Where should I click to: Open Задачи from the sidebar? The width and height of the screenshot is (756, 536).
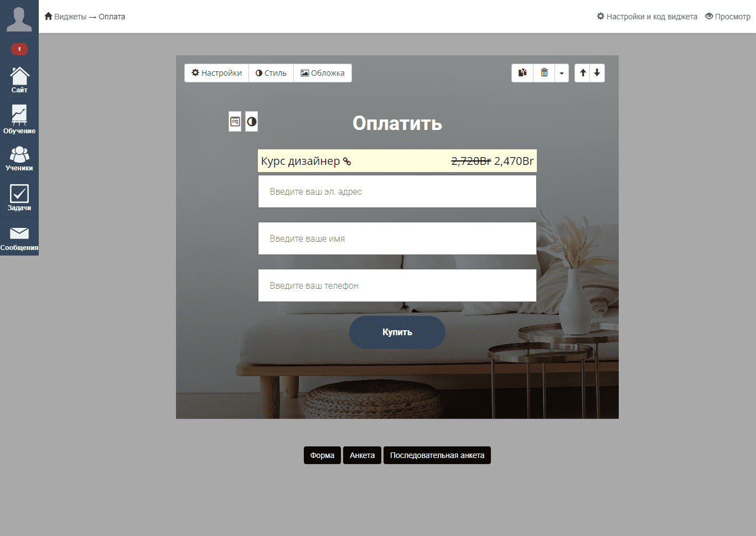click(x=19, y=198)
